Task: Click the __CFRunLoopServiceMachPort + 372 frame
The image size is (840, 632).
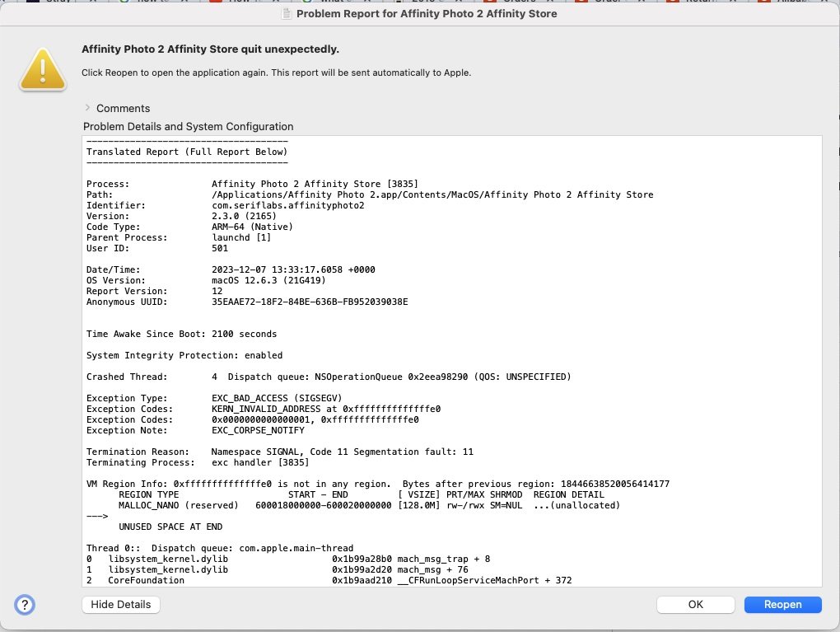Action: tap(329, 581)
